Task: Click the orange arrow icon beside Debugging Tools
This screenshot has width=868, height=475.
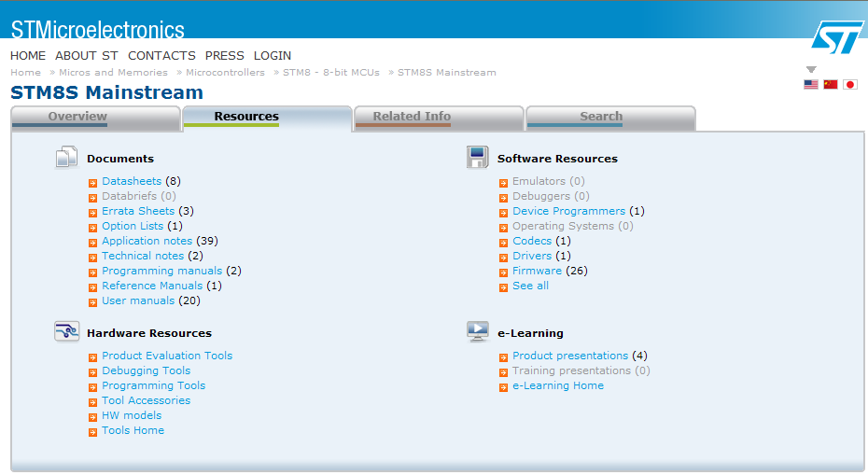Action: click(93, 372)
